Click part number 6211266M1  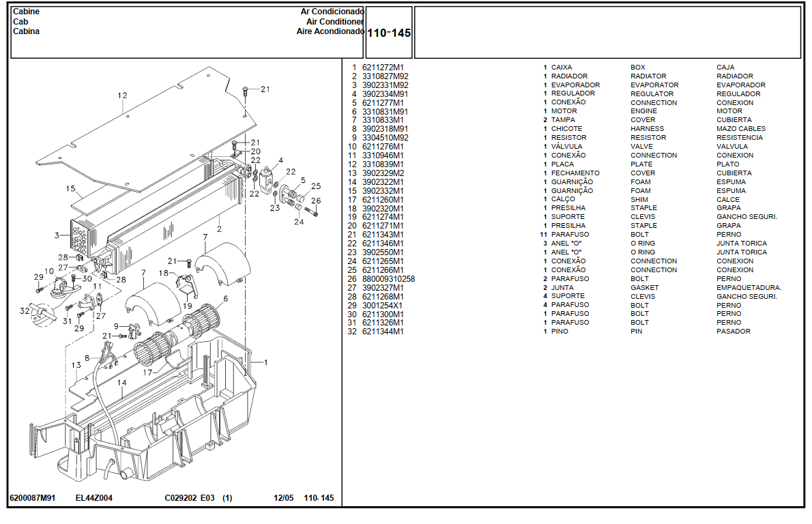tap(383, 270)
